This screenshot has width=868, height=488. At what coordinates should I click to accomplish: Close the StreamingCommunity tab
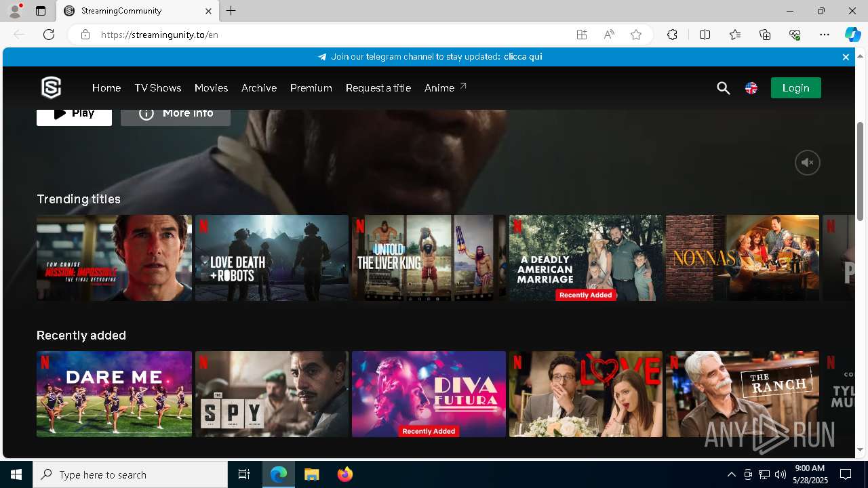pos(208,11)
